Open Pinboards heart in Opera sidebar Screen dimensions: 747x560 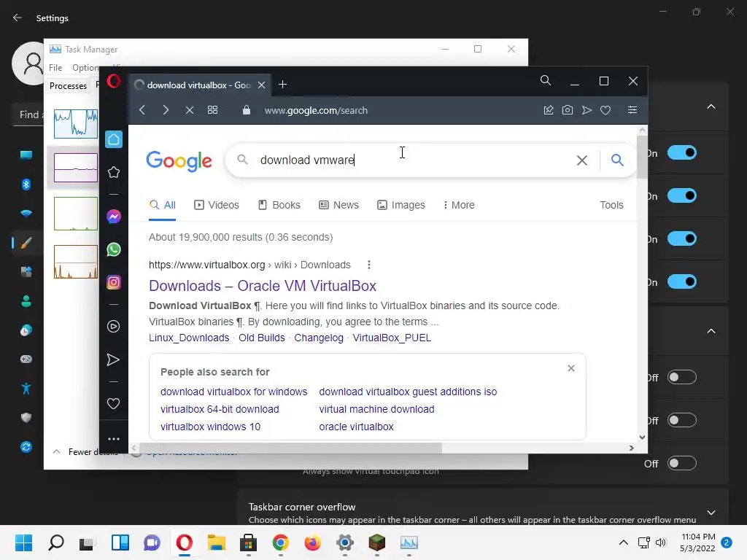coord(113,404)
